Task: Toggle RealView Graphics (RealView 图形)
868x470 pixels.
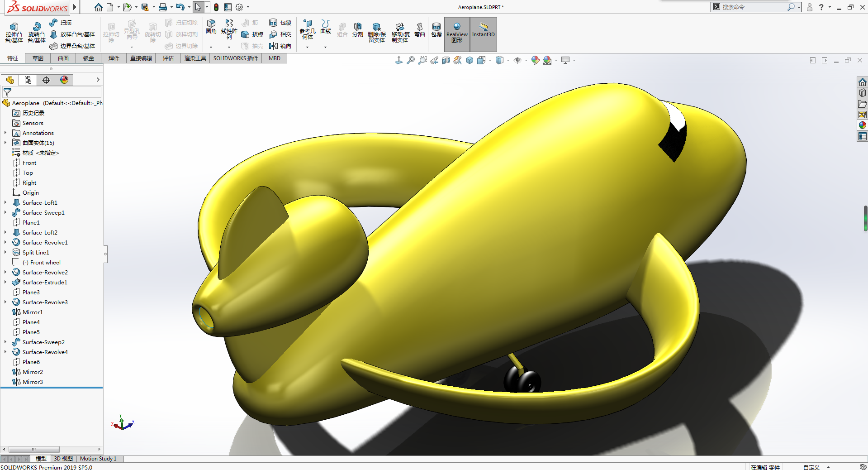Action: tap(457, 34)
